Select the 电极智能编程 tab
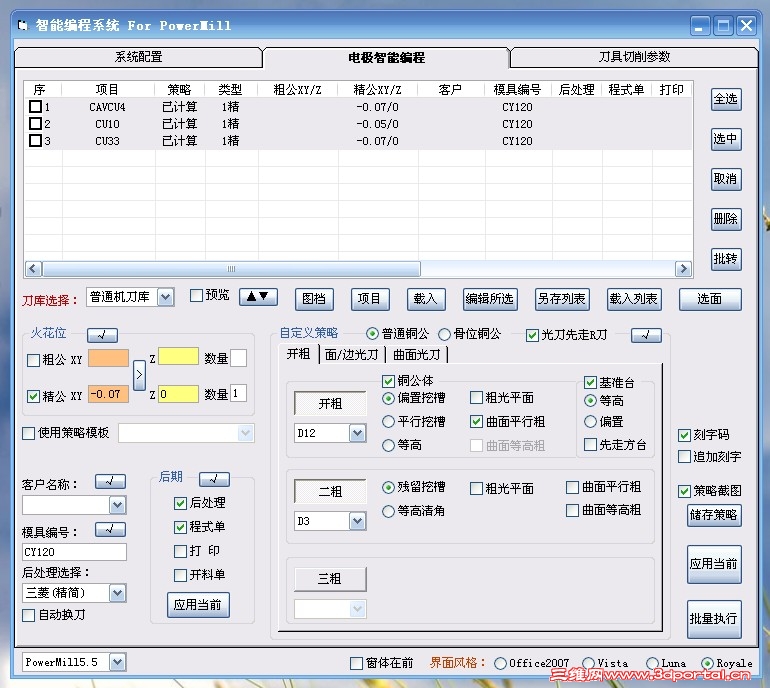Image resolution: width=770 pixels, height=688 pixels. 386,57
